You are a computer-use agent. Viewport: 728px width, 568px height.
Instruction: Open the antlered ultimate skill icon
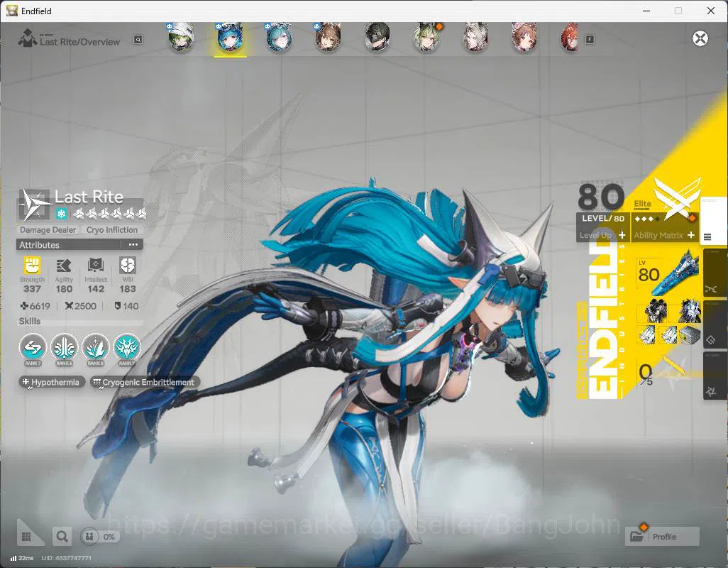[127, 349]
